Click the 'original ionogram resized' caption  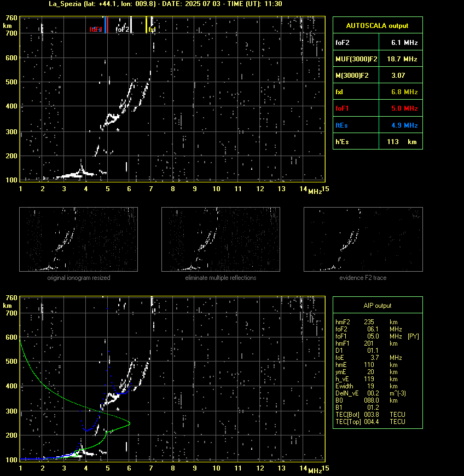(79, 278)
